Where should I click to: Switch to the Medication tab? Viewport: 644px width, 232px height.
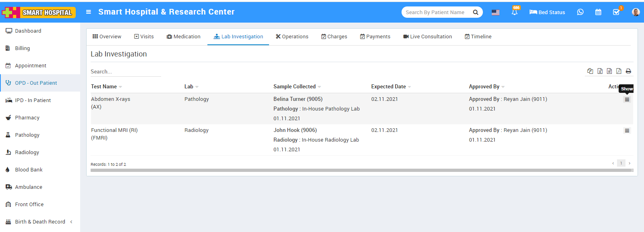click(183, 37)
